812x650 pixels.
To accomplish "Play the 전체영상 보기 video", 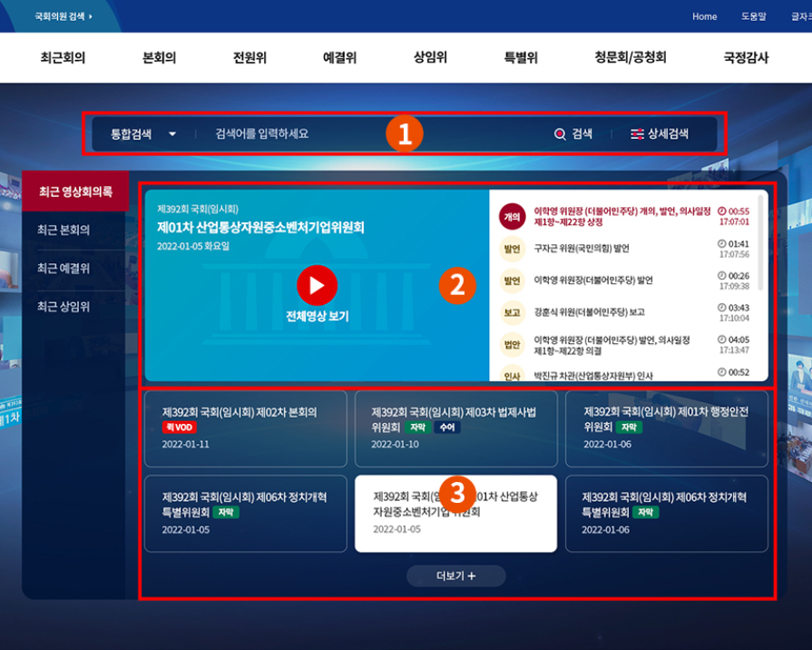I will click(316, 284).
